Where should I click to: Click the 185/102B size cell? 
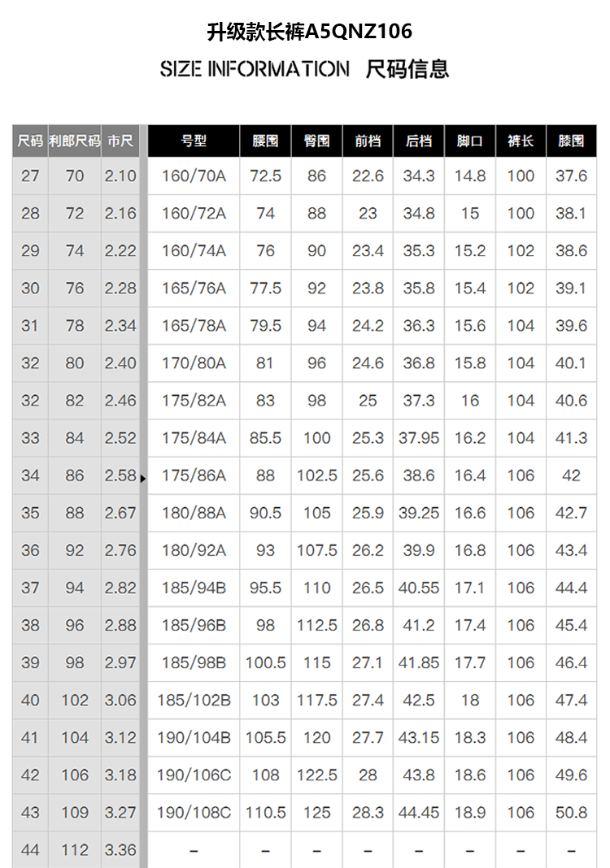tap(194, 701)
